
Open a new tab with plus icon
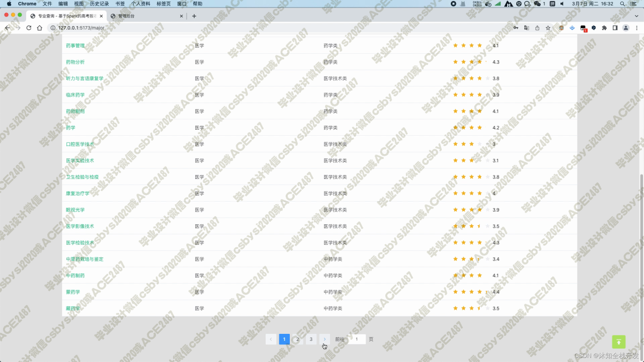(x=194, y=16)
